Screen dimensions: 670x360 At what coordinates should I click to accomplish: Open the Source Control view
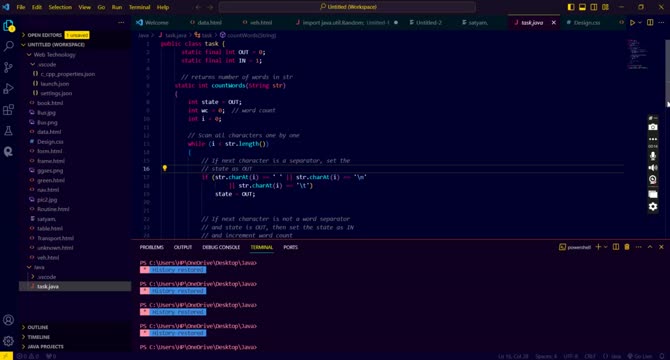point(9,67)
